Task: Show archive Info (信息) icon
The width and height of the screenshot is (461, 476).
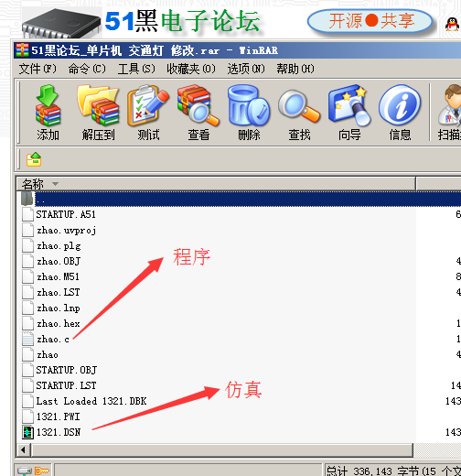Action: coord(400,112)
